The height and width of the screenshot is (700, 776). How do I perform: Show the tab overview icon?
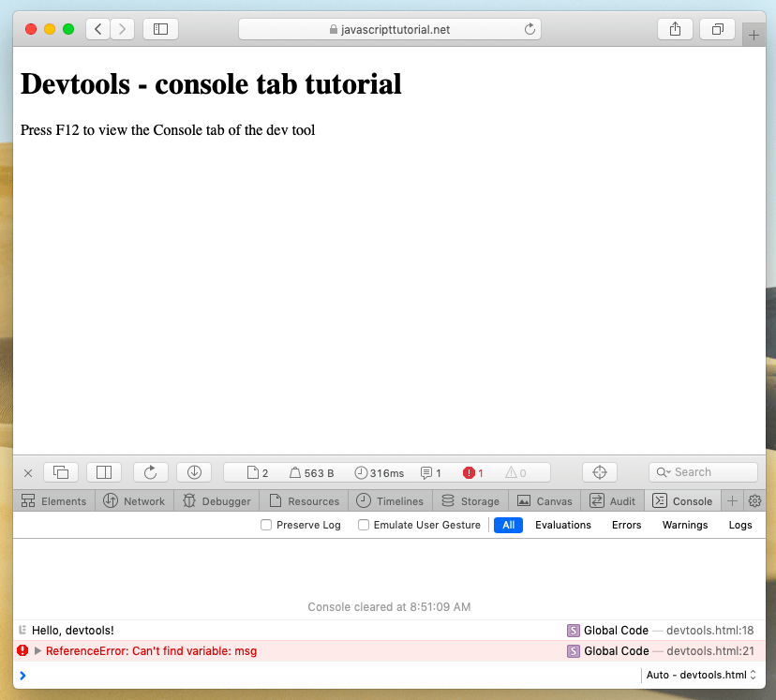click(717, 29)
